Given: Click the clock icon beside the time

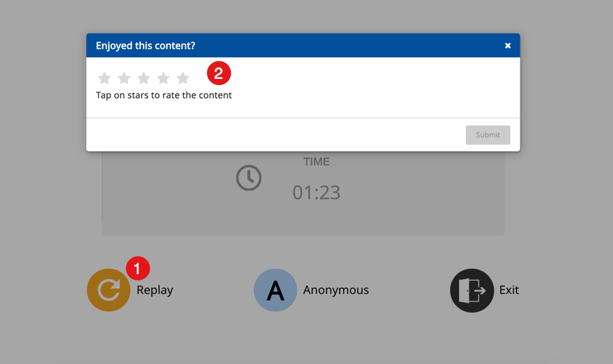Looking at the screenshot, I should coord(249,178).
